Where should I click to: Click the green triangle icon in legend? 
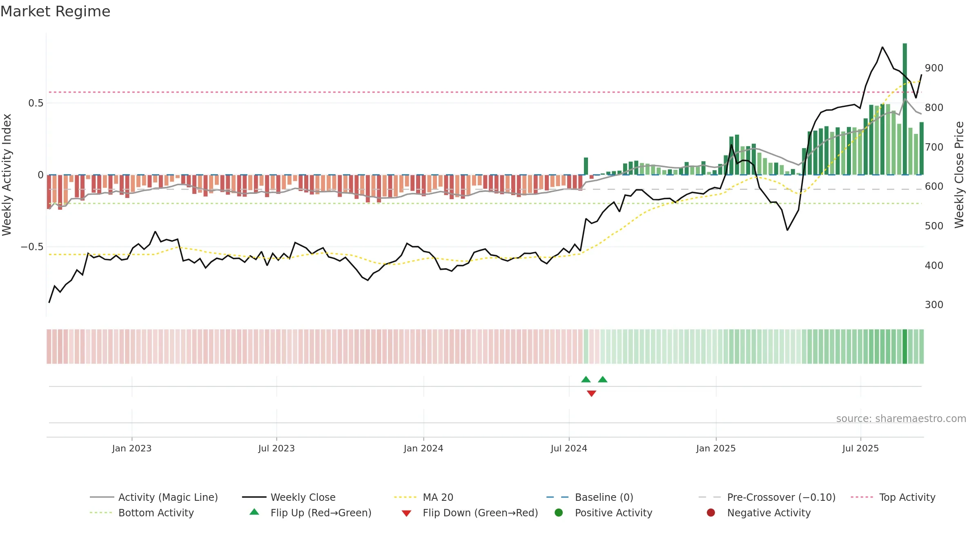click(x=254, y=512)
